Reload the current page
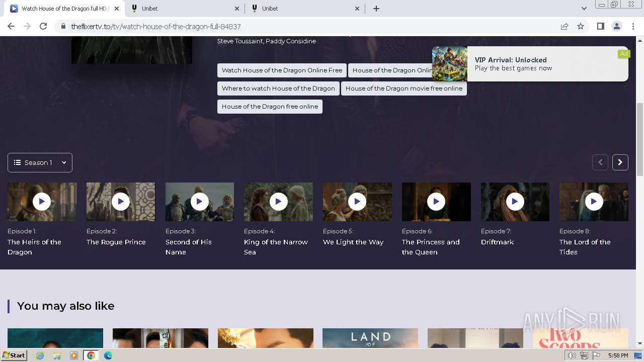The image size is (644, 362). pos(43,26)
